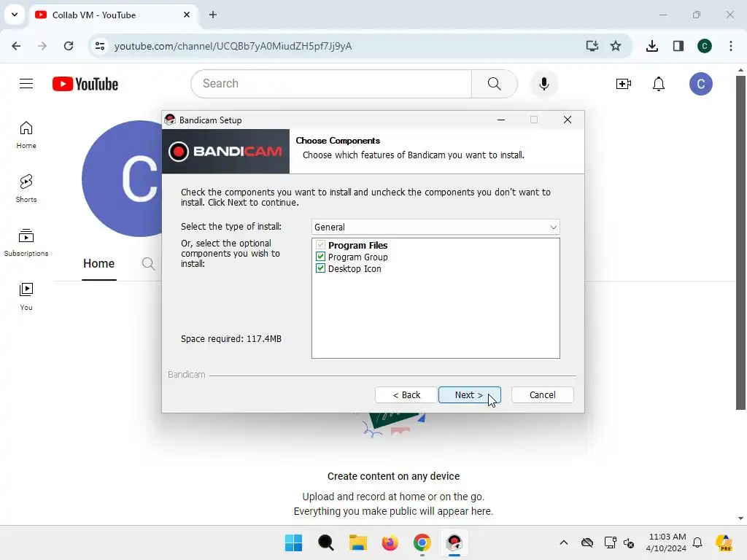Click Bandicam installer taskbar icon
Screen dimensions: 747x560
coord(454,542)
